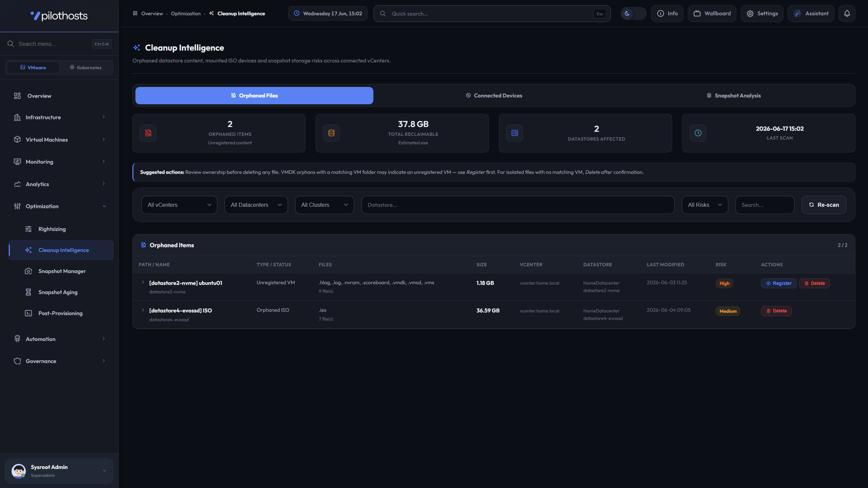Click the Quick search field

492,14
